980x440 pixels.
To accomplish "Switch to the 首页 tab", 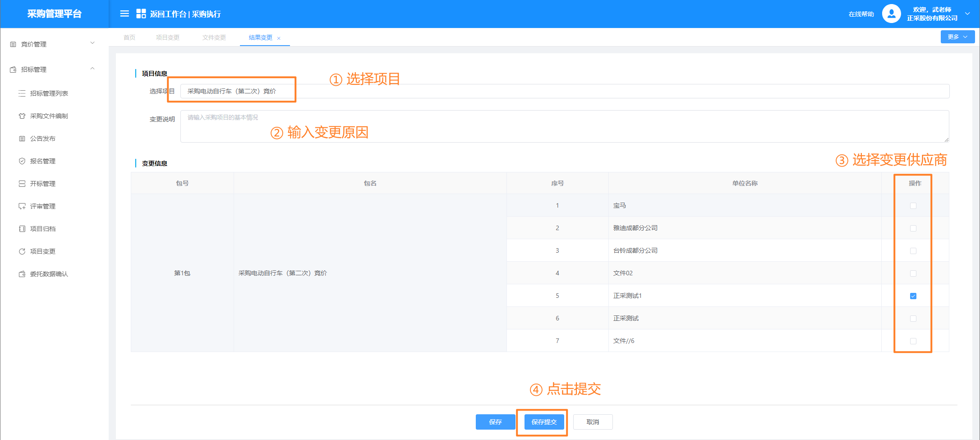I will click(x=129, y=37).
